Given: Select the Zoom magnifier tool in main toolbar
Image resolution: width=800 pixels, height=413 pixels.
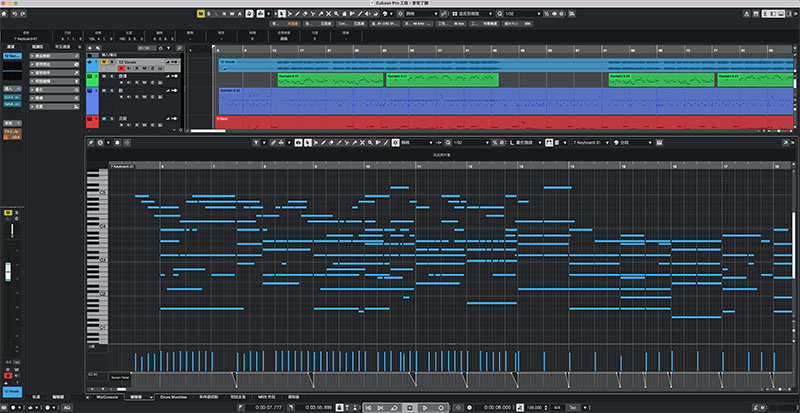Looking at the screenshot, I should pos(337,14).
